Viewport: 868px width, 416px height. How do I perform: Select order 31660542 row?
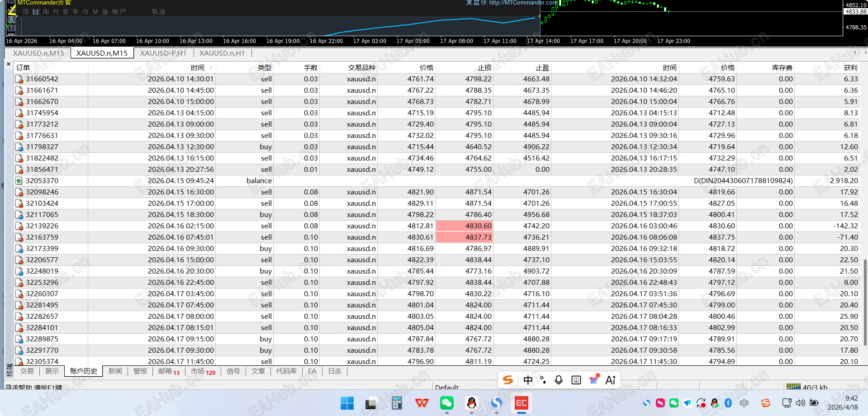[436, 79]
